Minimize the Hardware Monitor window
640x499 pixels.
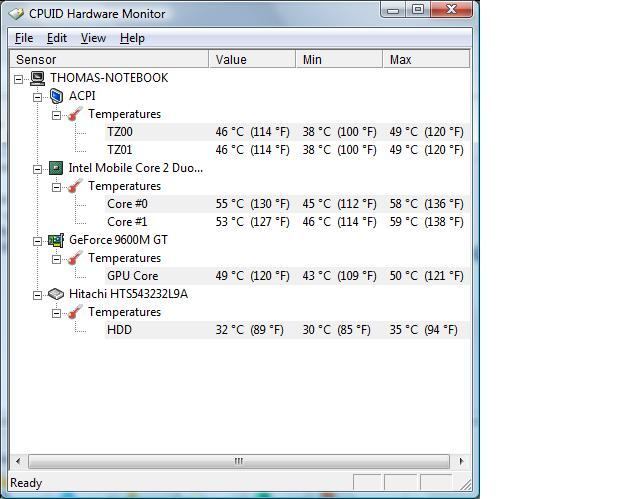[x=393, y=10]
